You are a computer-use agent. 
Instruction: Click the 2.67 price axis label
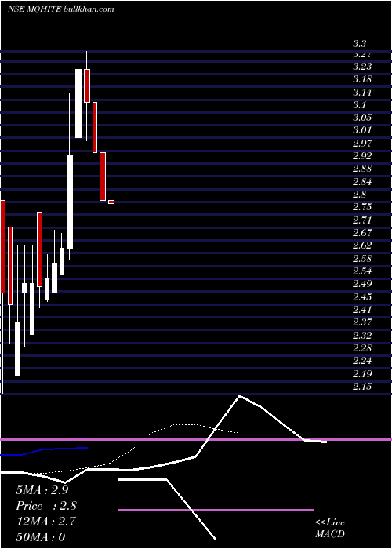[x=362, y=233]
